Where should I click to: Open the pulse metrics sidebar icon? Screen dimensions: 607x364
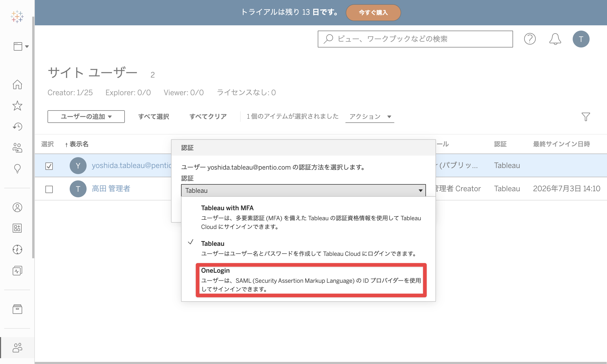(17, 271)
